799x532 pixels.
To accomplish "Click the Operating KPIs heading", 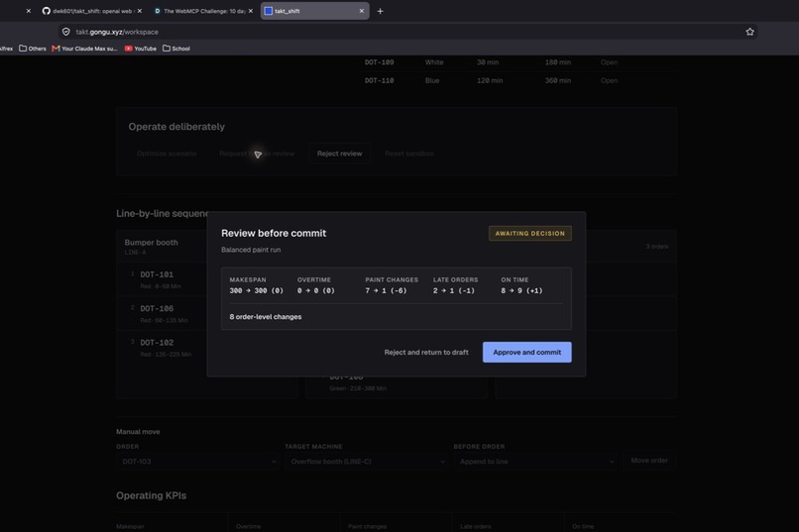I will [x=152, y=495].
